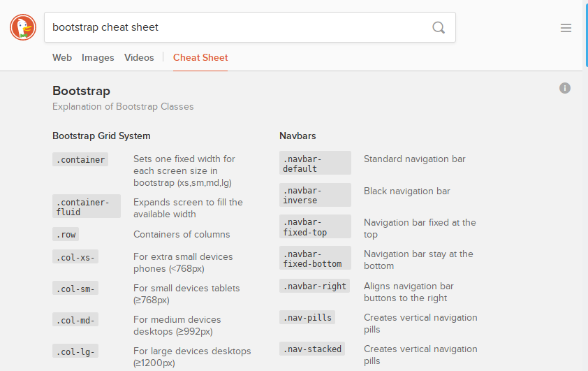
Task: Click the .col-md- code tag
Action: click(x=75, y=320)
